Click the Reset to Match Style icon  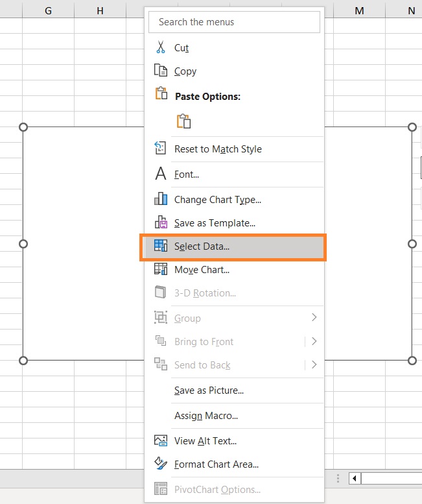(161, 148)
